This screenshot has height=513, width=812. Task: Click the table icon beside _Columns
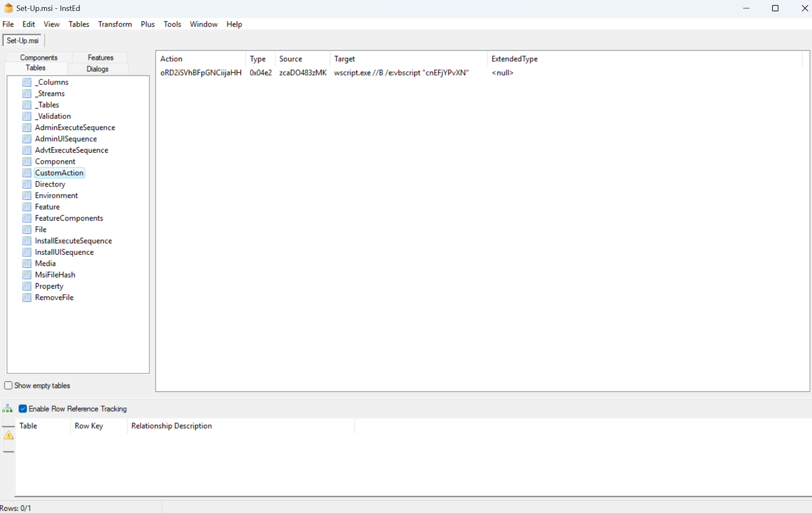[27, 82]
